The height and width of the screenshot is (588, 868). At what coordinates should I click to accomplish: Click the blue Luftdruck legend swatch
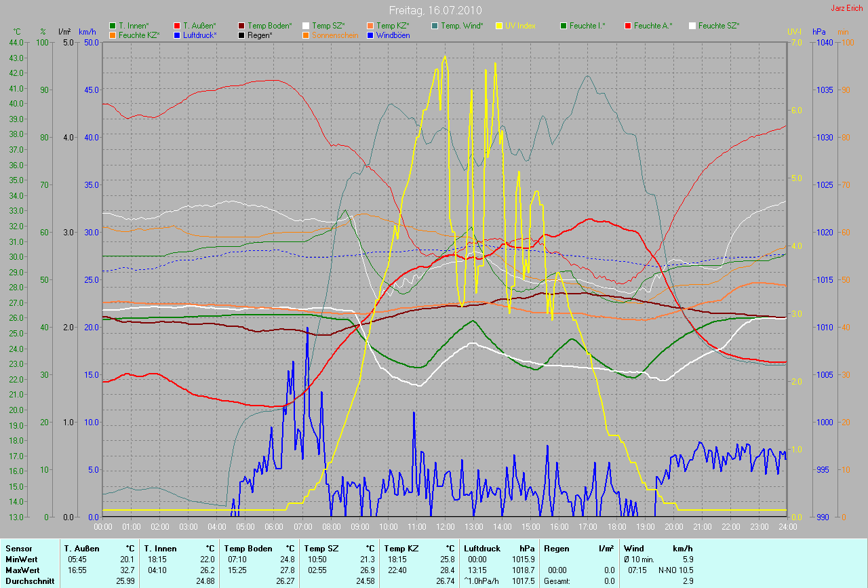click(178, 35)
